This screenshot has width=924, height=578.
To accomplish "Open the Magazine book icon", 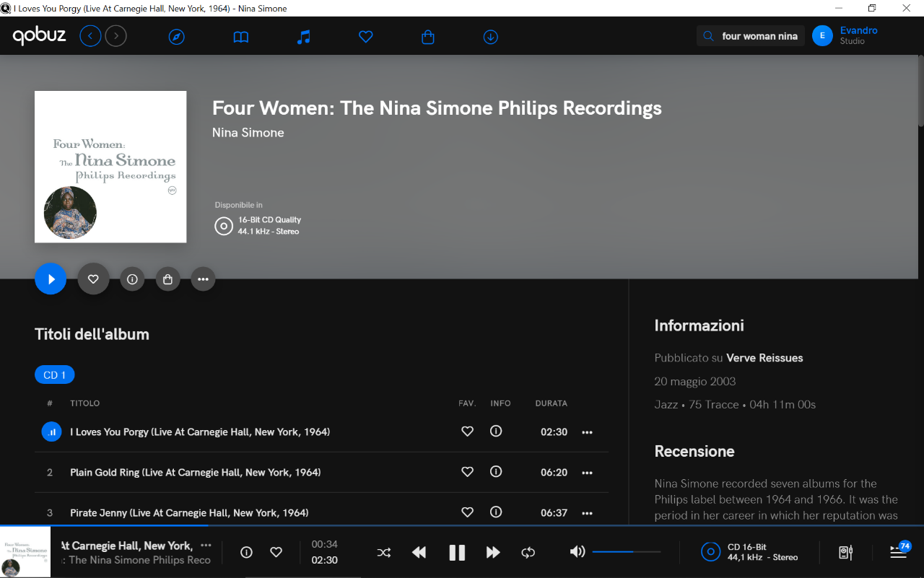I will tap(241, 37).
